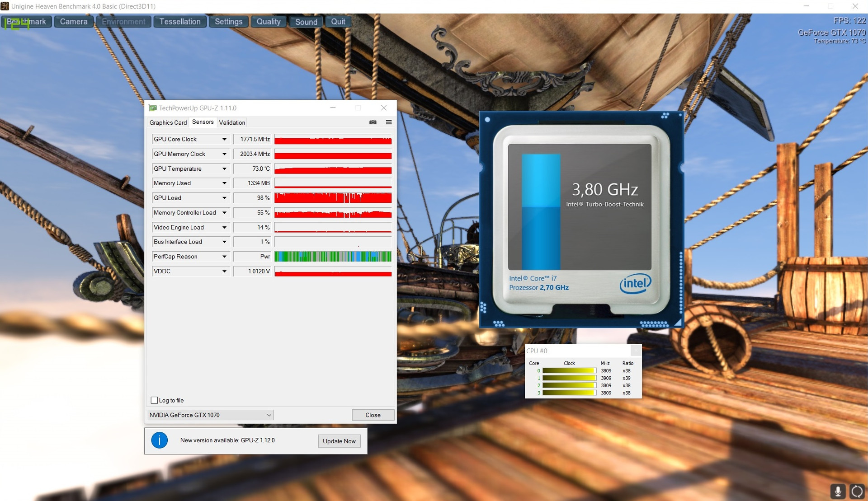
Task: Open the Benchmark menu in Heaven
Action: point(27,22)
